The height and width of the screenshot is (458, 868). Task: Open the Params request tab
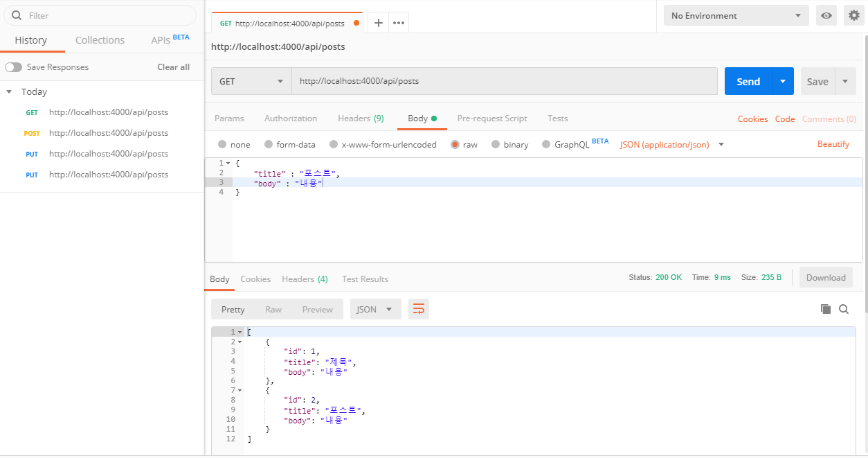229,118
